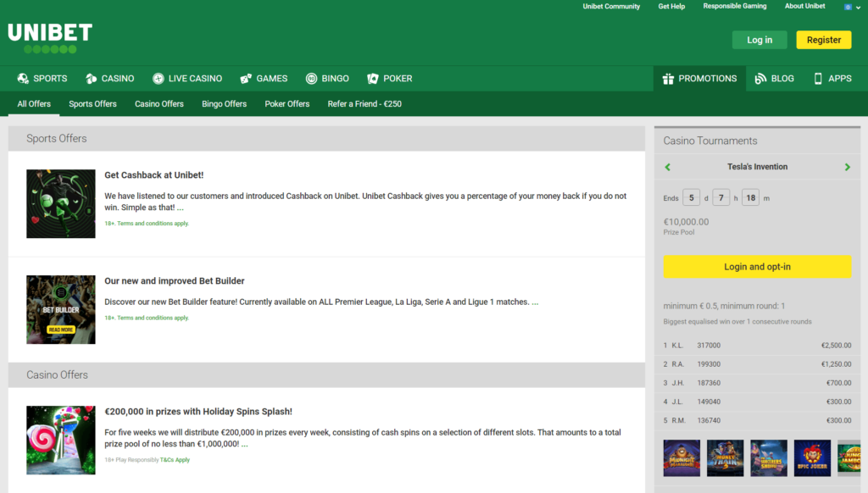Open the Money Train 3 game thumbnail
The image size is (868, 493).
click(725, 457)
